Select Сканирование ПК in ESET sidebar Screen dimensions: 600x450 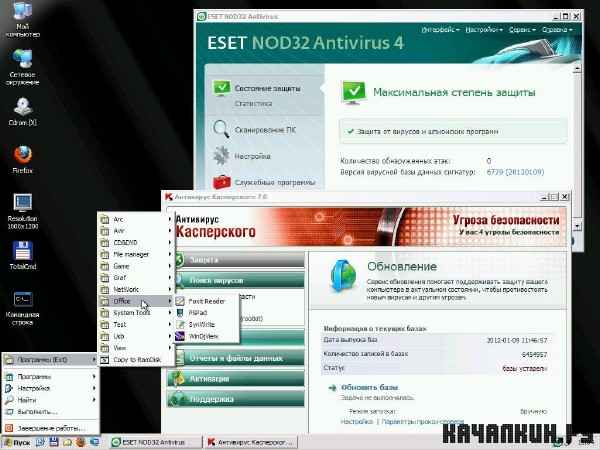265,130
